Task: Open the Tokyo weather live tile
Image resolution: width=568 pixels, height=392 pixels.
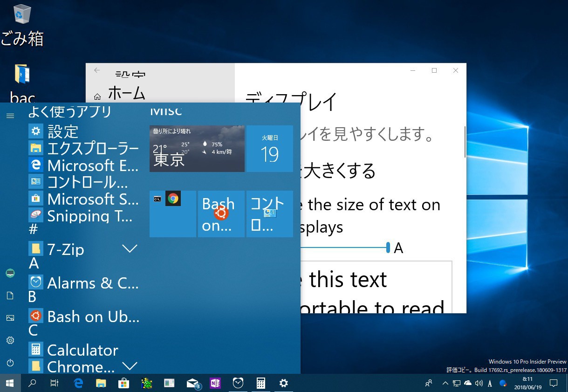Action: tap(197, 149)
